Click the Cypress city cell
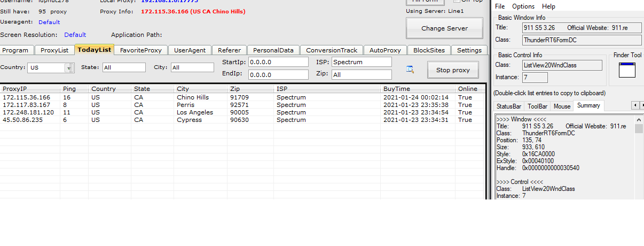Screen dimensions: 644x246 click(x=189, y=120)
